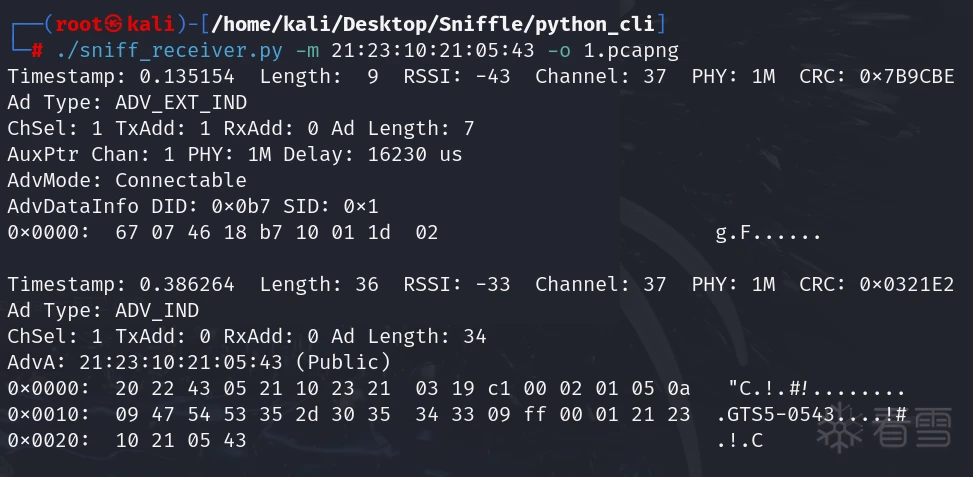
Task: Click Timestamp 0.135154 value
Action: pos(187,76)
